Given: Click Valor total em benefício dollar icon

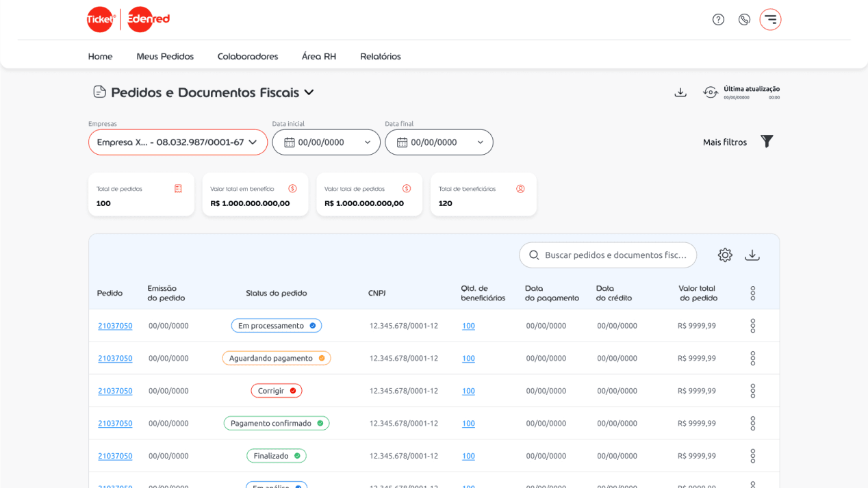Looking at the screenshot, I should coord(292,189).
